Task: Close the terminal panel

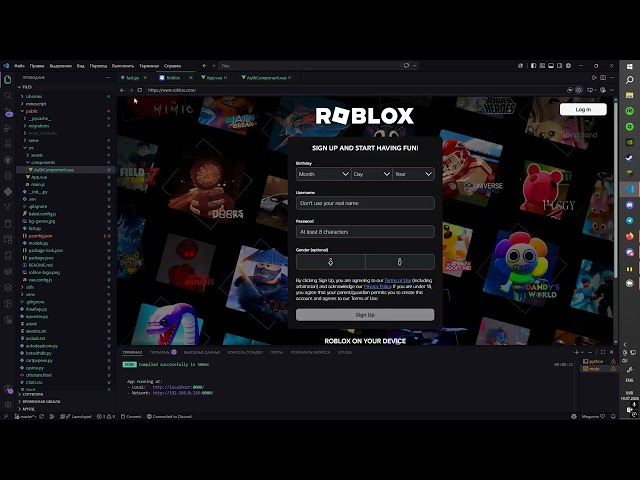Action: pos(611,352)
